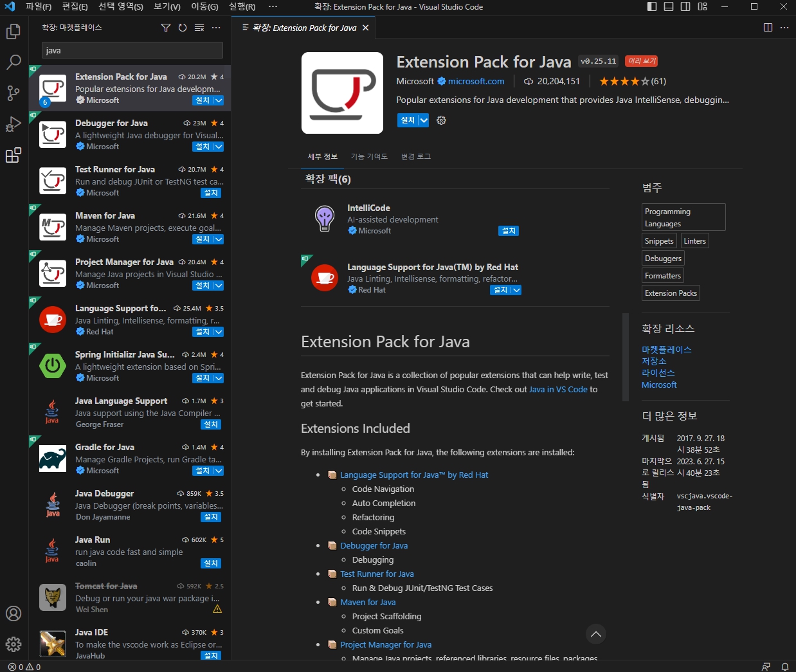Click the extension settings gear icon
The image size is (796, 672).
click(x=441, y=120)
